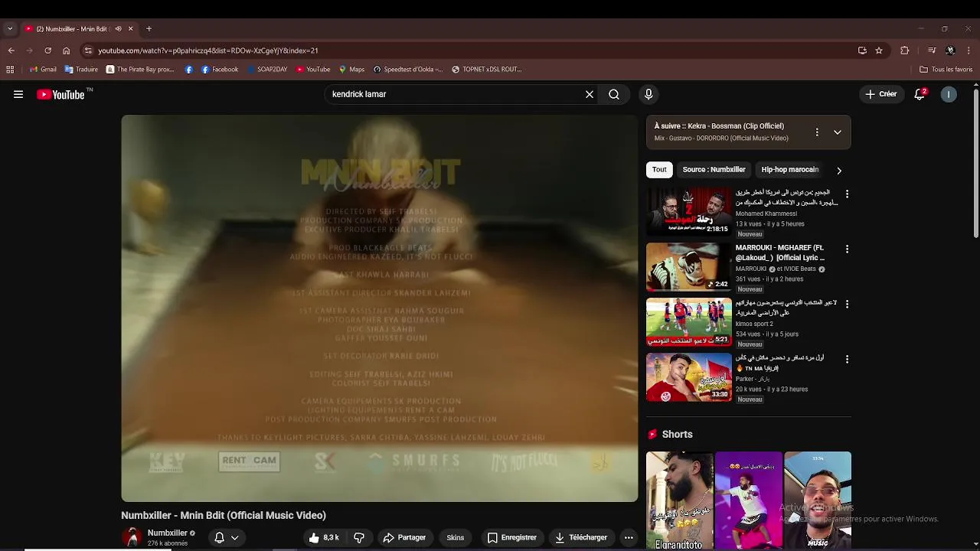Open a new browser tab

click(149, 29)
